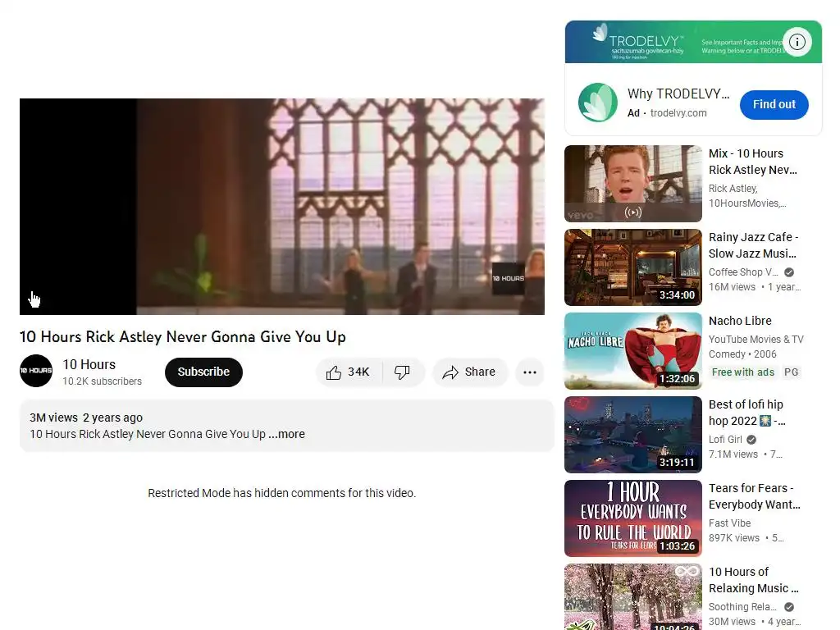Click 3M views 2 years ago text
The image size is (840, 630).
coord(86,418)
